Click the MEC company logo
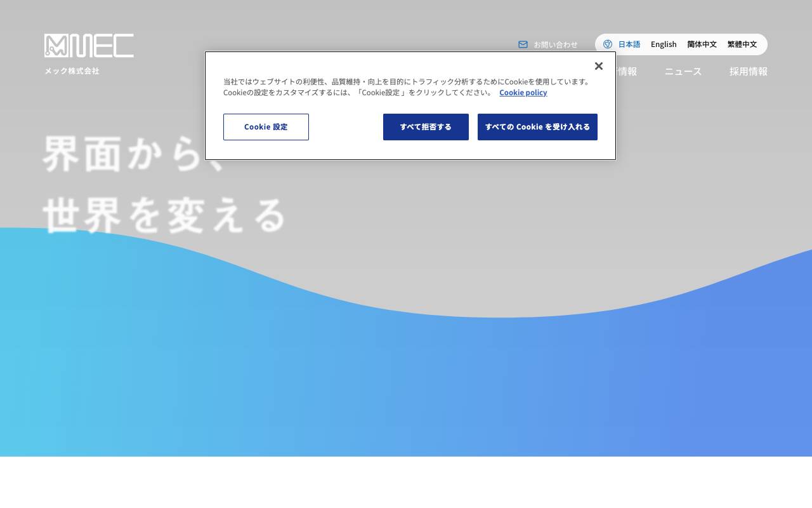 (88, 45)
